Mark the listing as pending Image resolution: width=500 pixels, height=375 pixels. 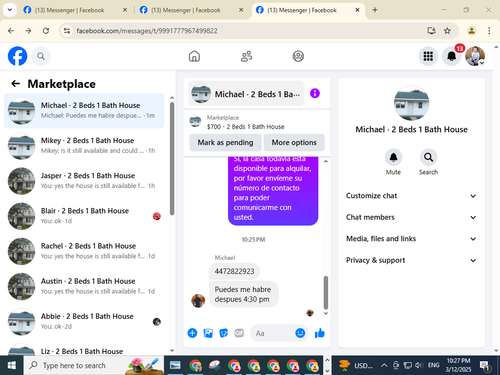coord(225,143)
